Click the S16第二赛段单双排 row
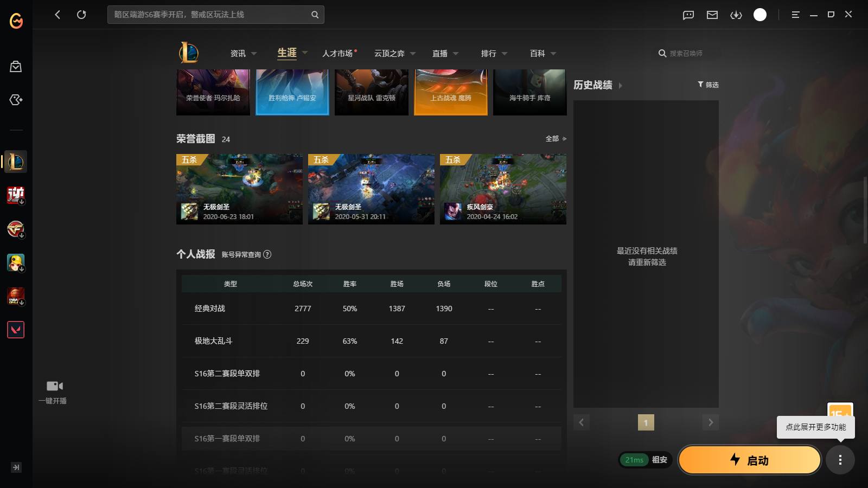This screenshot has height=488, width=868. tap(372, 374)
